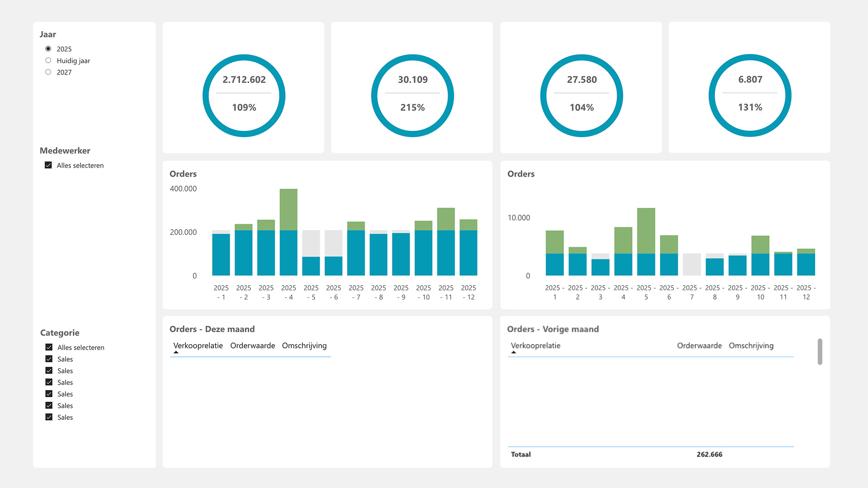Toggle the last "Sales" checkbox
Screen dimensions: 868x488
pos(49,417)
